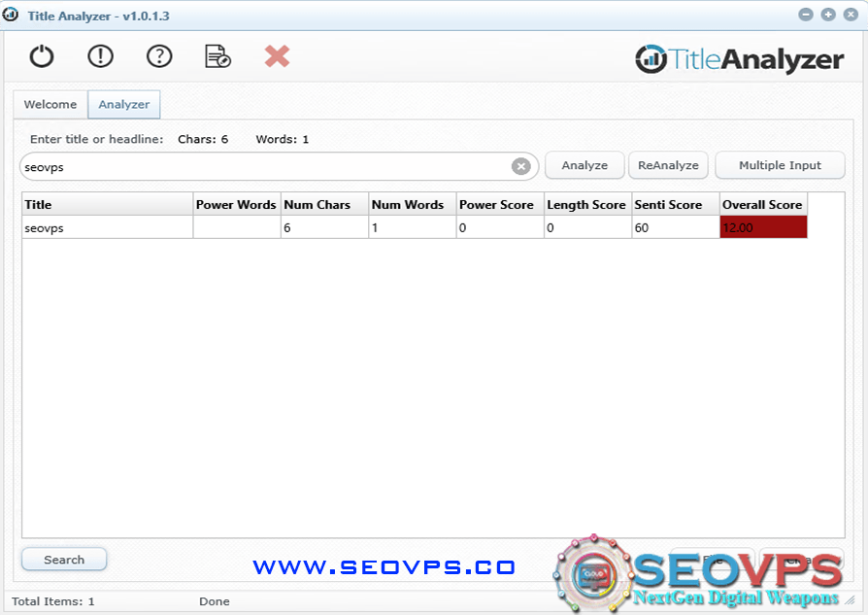The height and width of the screenshot is (615, 868).
Task: Minimize the Title Analyzer window
Action: click(x=806, y=15)
